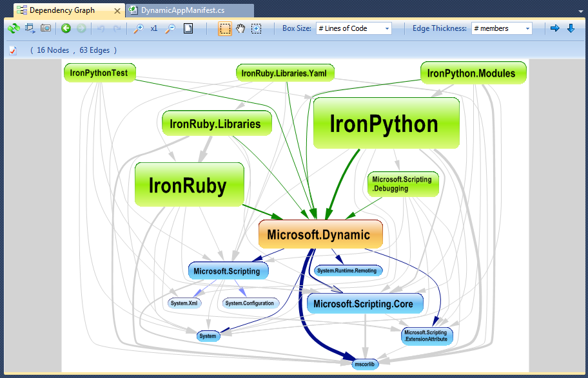Viewport: 588px width, 378px height.
Task: Open the Edge Thickness dropdown
Action: pos(502,28)
